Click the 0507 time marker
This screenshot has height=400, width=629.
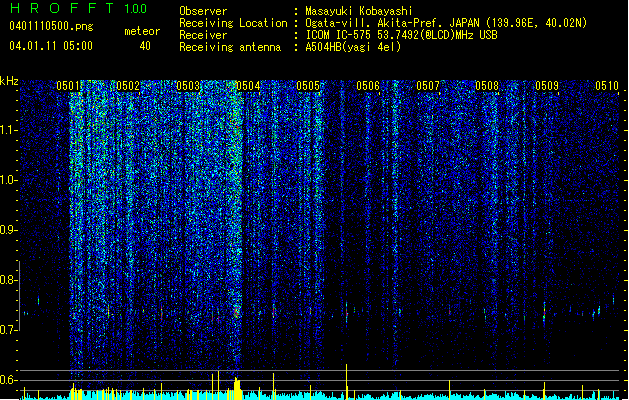click(x=428, y=86)
